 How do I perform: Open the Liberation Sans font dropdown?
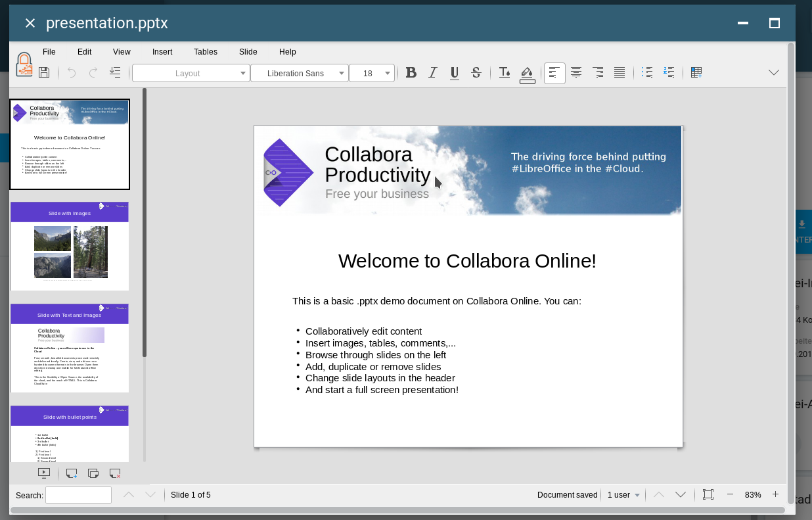[x=300, y=73]
